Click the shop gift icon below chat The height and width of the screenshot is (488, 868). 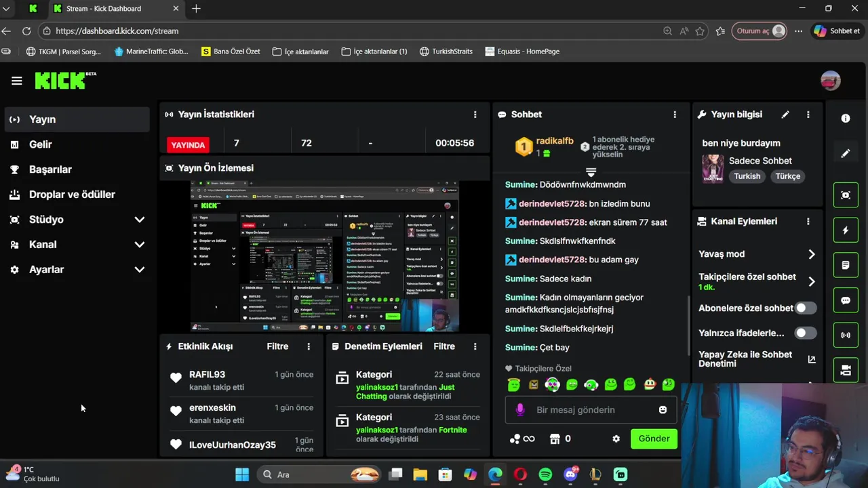[x=555, y=439]
